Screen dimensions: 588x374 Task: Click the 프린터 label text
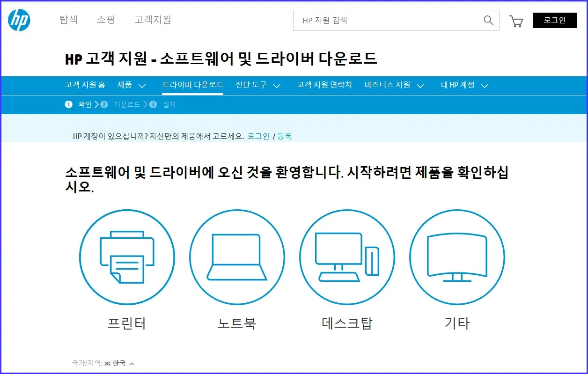127,323
